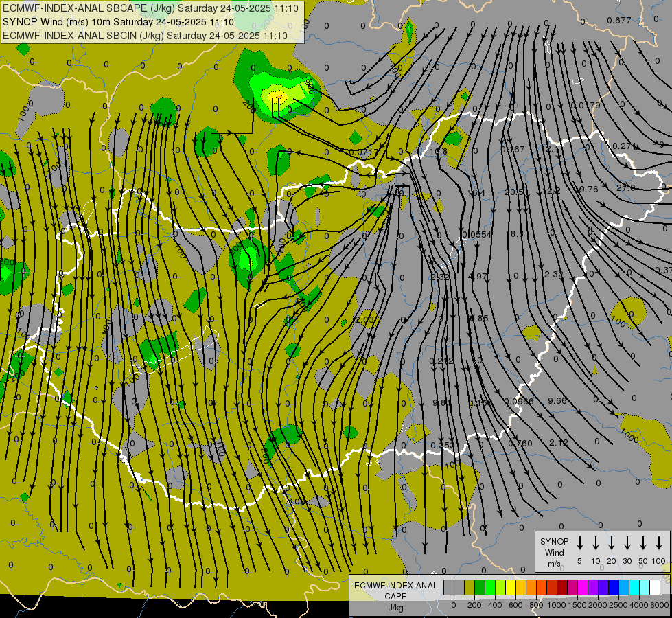Click the SBCAPE title line
Image resolution: width=672 pixels, height=618 pixels.
pyautogui.click(x=150, y=8)
